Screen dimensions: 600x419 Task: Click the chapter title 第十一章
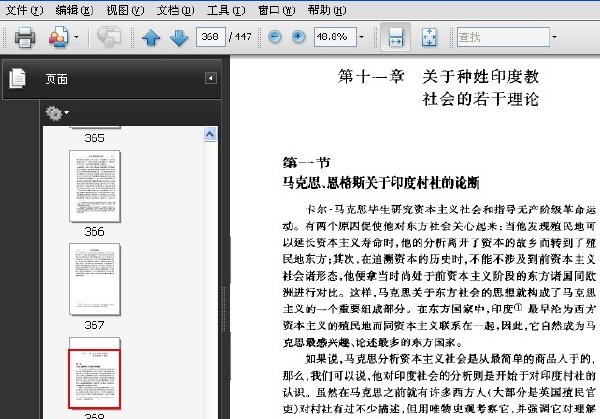[370, 77]
